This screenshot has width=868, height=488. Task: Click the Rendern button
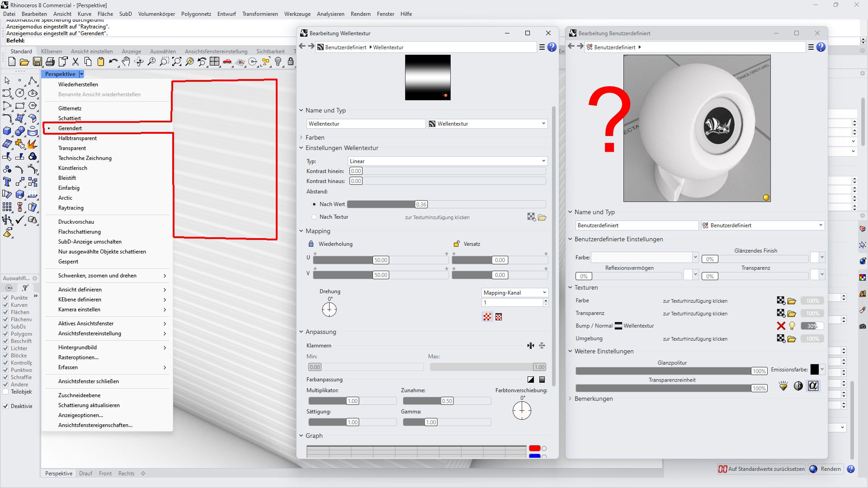point(826,469)
